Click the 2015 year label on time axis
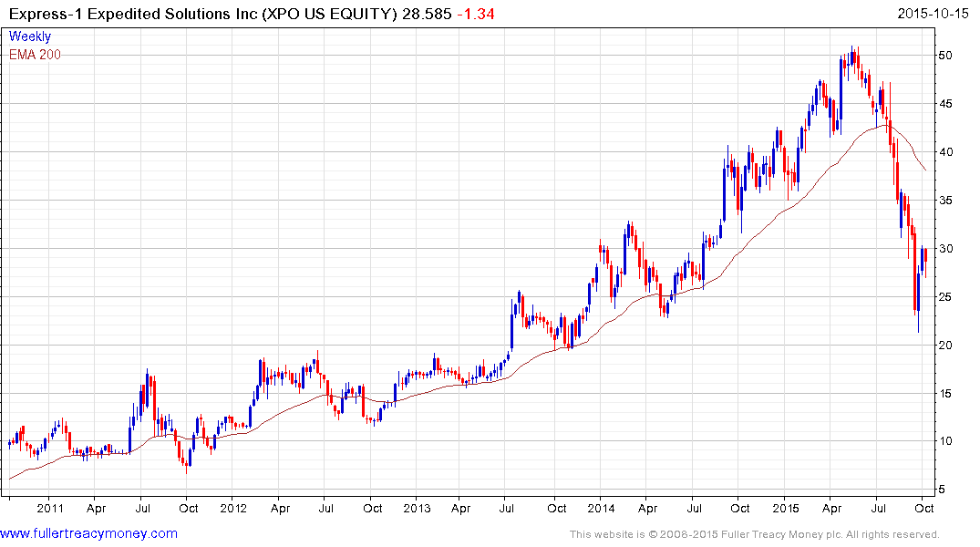Viewport: 980px width, 547px height. coord(785,508)
